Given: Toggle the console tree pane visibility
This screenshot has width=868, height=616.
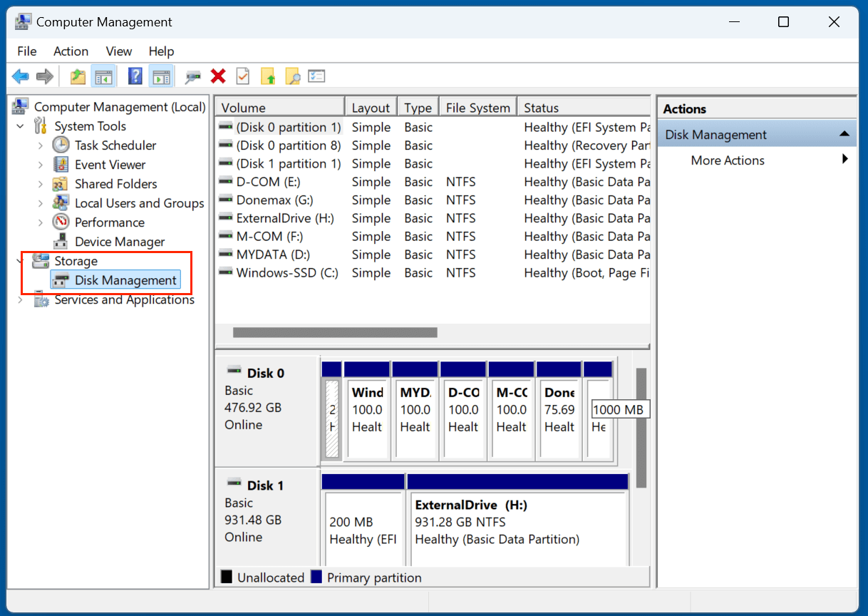Looking at the screenshot, I should (103, 76).
